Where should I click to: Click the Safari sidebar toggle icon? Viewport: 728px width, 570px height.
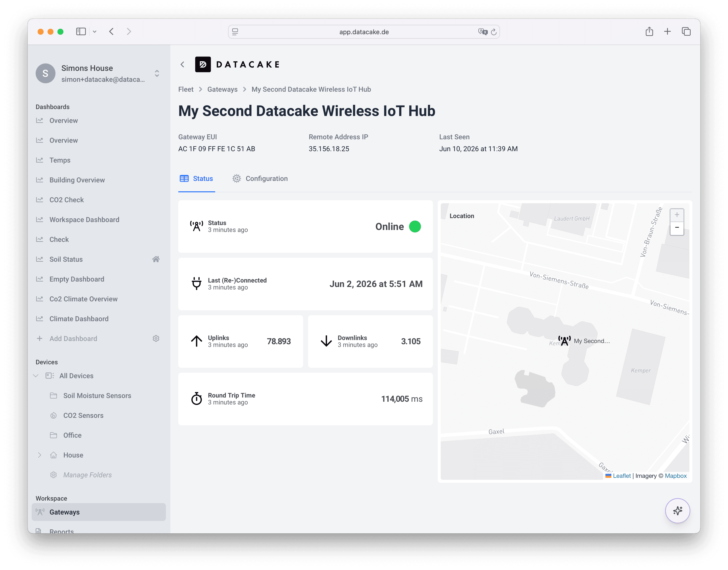tap(81, 32)
